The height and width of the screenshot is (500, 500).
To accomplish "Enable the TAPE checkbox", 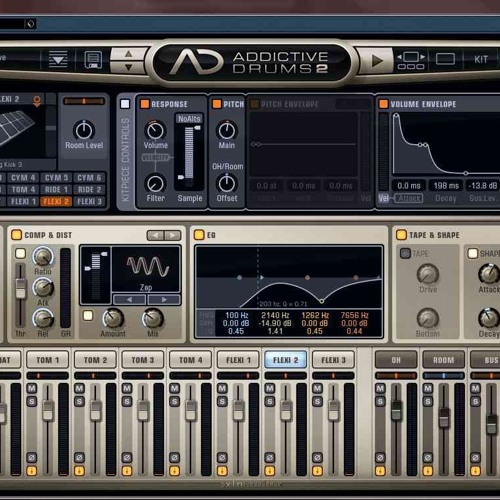I will pyautogui.click(x=405, y=253).
